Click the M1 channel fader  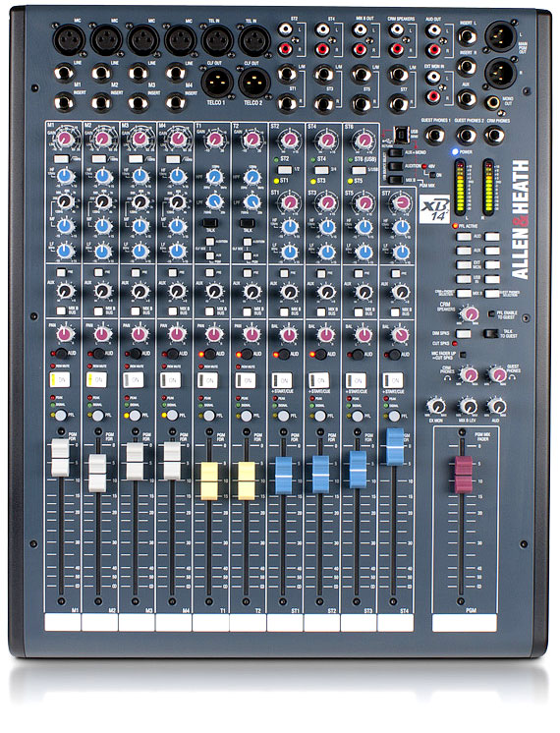click(60, 458)
